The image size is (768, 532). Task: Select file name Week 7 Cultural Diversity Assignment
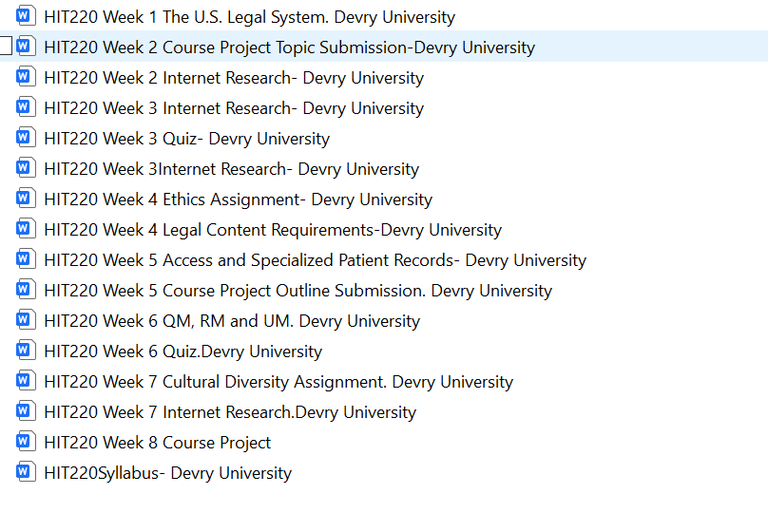pos(278,382)
